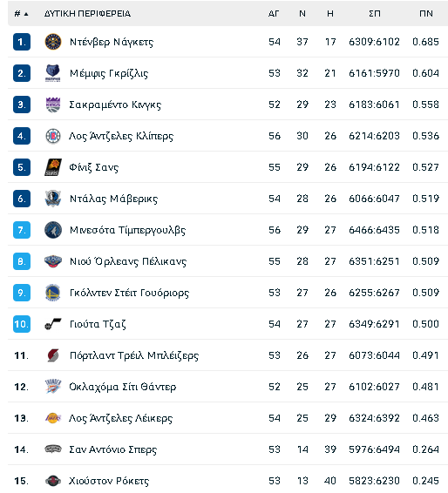Sort standings by ΠΝ column header
The height and width of the screenshot is (493, 448).
tap(426, 14)
